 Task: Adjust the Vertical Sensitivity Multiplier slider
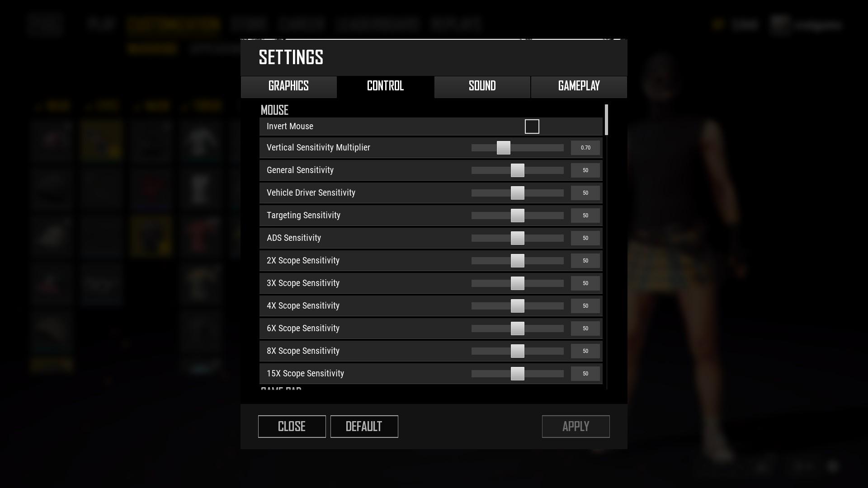pos(503,148)
